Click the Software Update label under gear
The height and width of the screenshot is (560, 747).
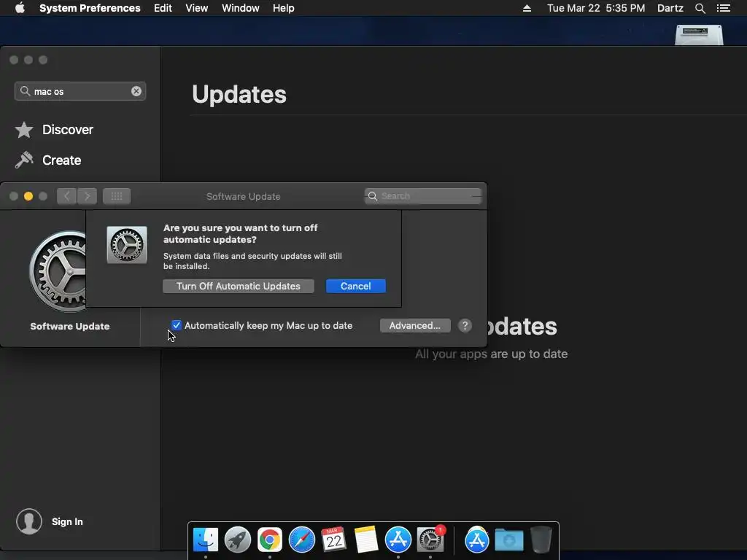[x=70, y=326]
